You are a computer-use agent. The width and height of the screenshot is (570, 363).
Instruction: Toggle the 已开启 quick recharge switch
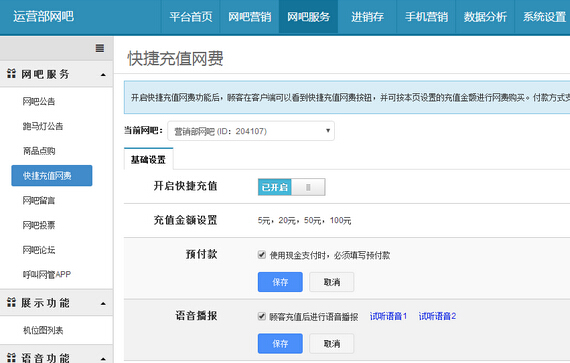292,187
